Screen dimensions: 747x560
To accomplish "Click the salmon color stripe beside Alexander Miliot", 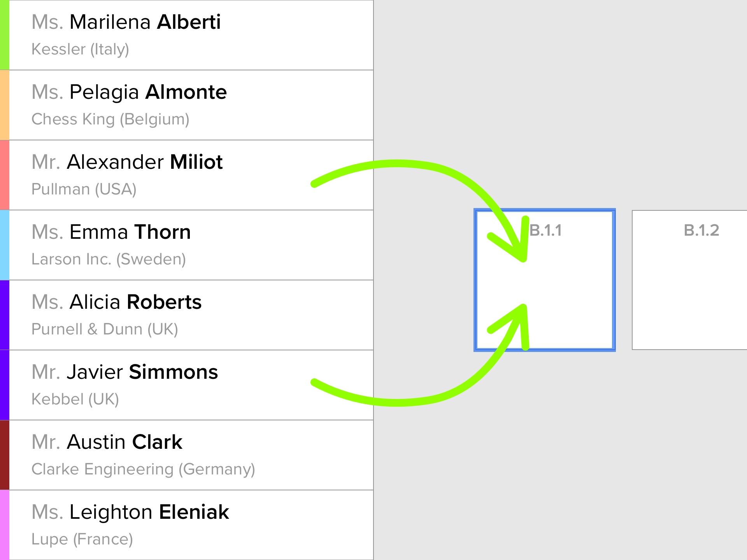I will pos(4,175).
